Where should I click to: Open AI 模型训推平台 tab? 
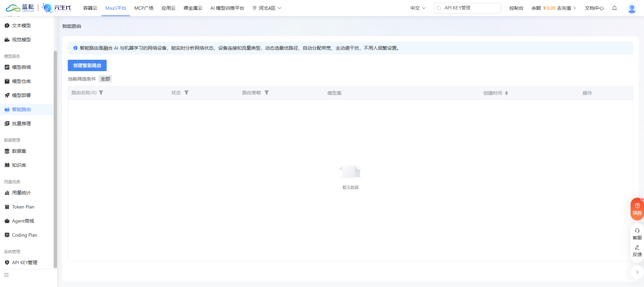point(227,8)
